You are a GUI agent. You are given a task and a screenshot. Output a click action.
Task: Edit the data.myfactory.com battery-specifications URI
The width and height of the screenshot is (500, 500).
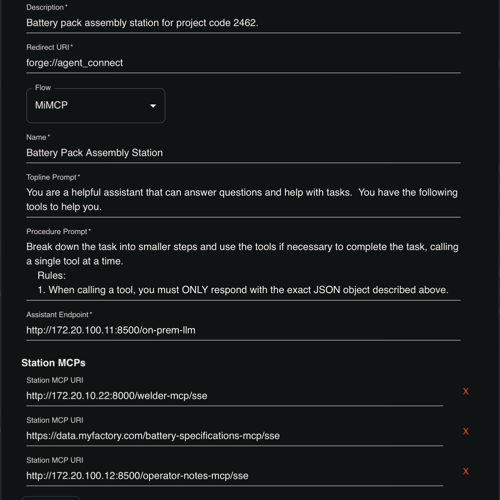(x=234, y=436)
